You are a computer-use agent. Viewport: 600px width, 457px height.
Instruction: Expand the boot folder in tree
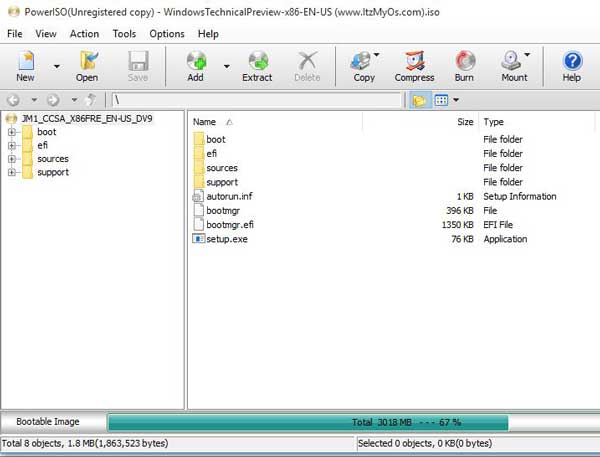click(x=11, y=132)
